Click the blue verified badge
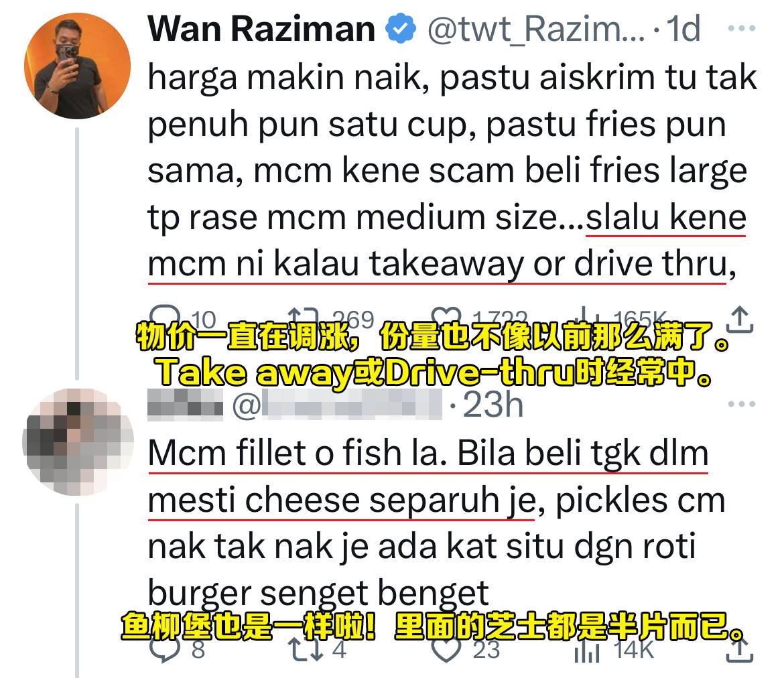This screenshot has width=784, height=678. point(401,29)
